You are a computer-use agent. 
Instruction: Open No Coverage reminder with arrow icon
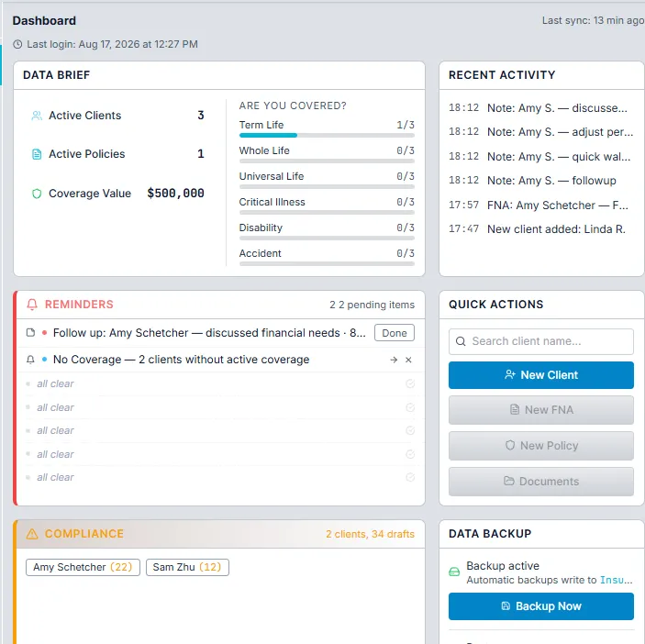pyautogui.click(x=394, y=360)
